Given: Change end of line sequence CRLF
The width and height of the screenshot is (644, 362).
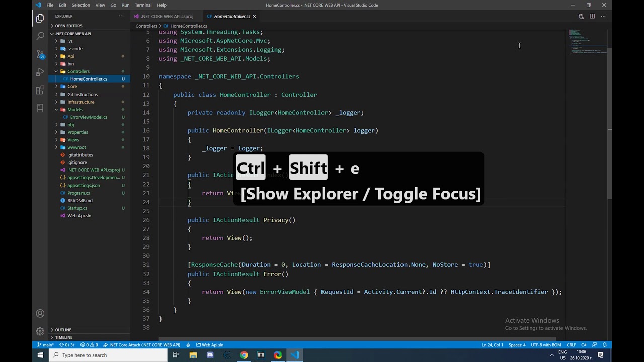Looking at the screenshot, I should point(571,345).
